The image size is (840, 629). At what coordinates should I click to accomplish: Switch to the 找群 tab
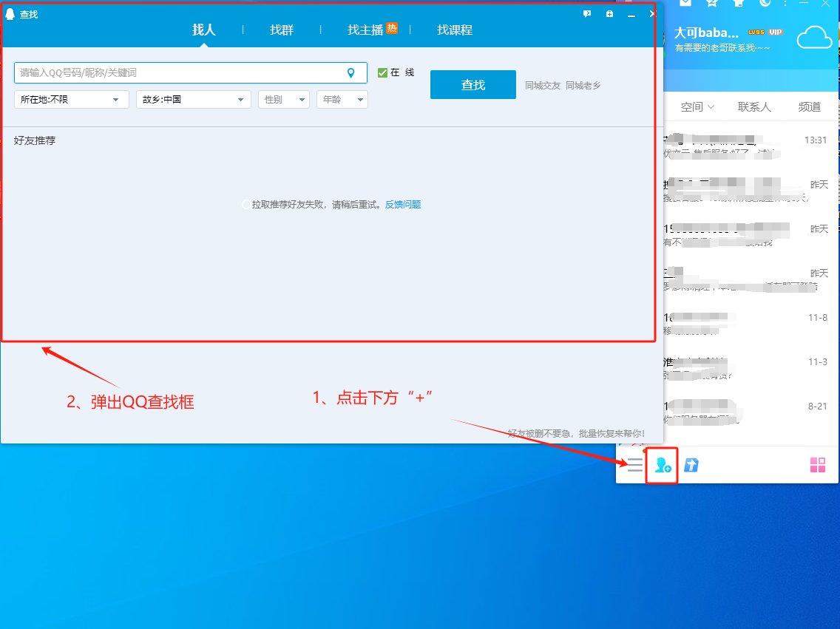pos(281,30)
